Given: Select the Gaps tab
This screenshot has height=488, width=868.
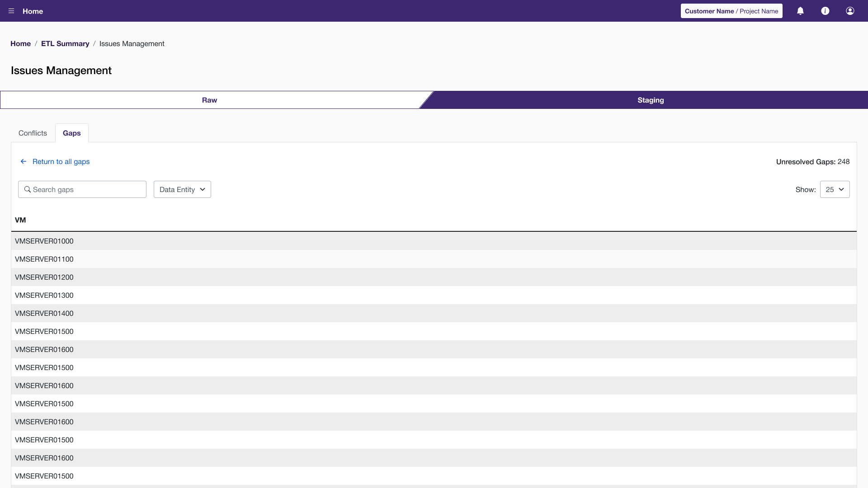Looking at the screenshot, I should (x=71, y=133).
